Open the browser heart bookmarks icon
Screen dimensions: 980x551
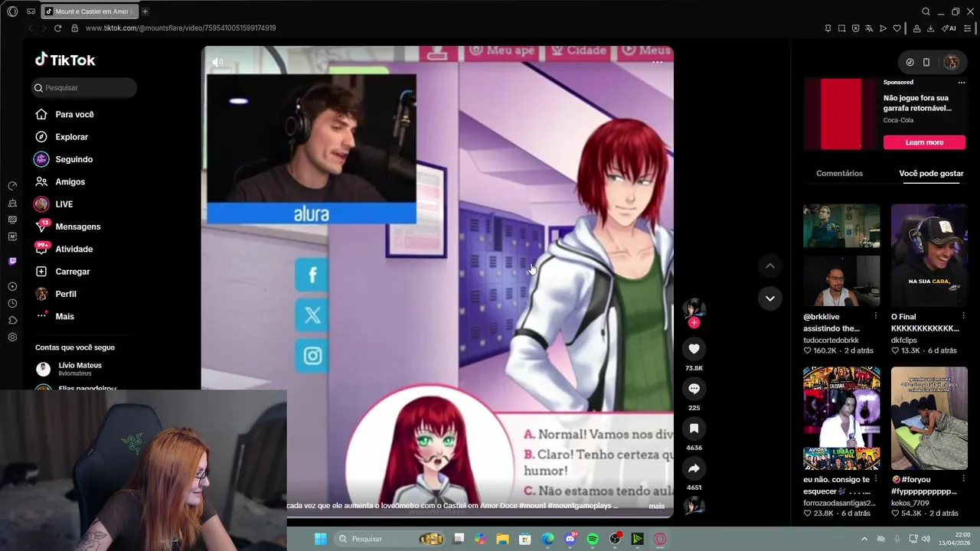(897, 28)
